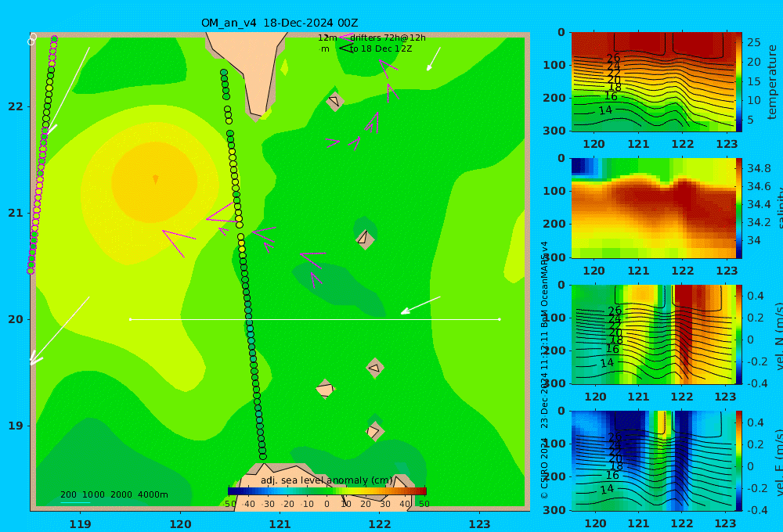The height and width of the screenshot is (532, 783).
Task: Click the black arrow icon in the legend
Action: (x=346, y=48)
